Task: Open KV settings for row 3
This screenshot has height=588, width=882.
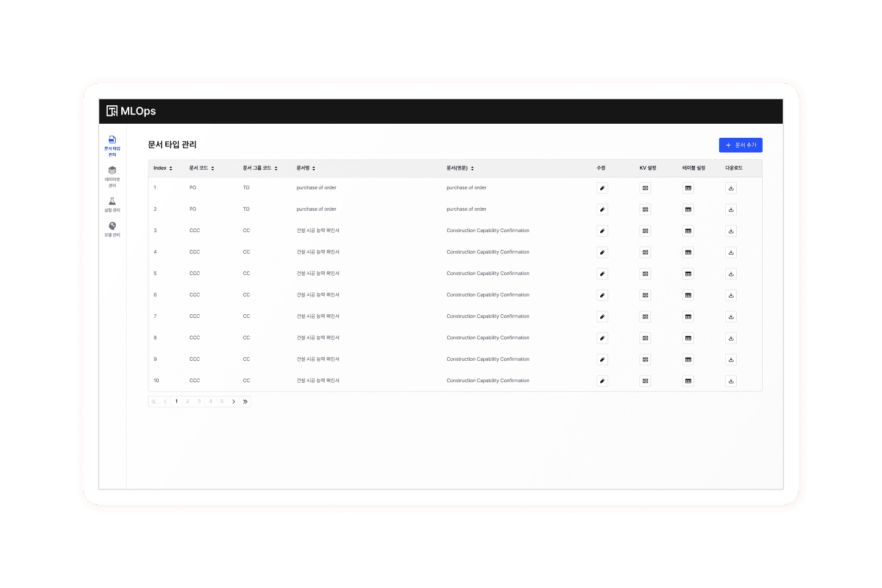Action: 646,231
